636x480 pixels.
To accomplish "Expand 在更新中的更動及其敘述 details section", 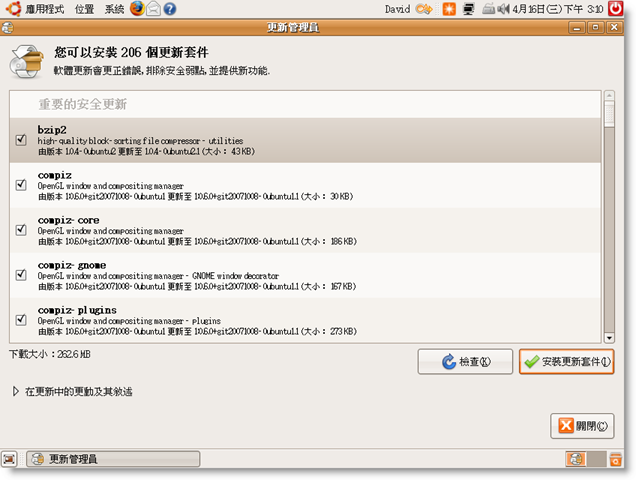I will 15,392.
